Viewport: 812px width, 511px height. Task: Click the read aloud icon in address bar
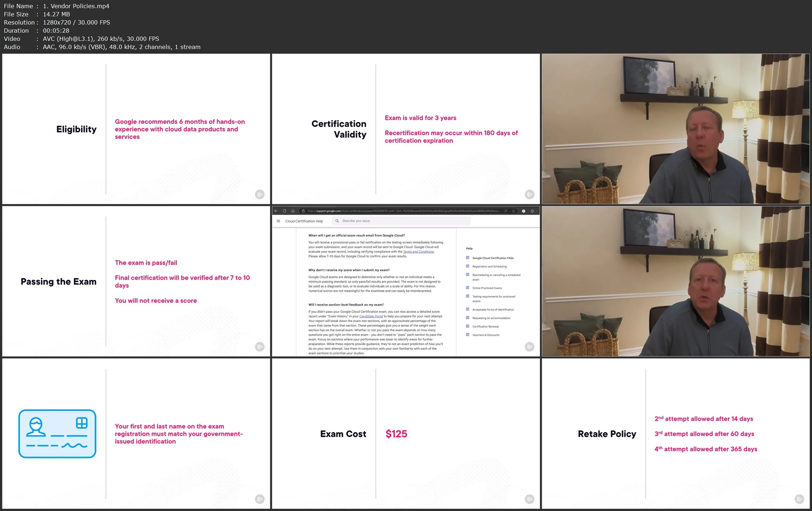506,211
